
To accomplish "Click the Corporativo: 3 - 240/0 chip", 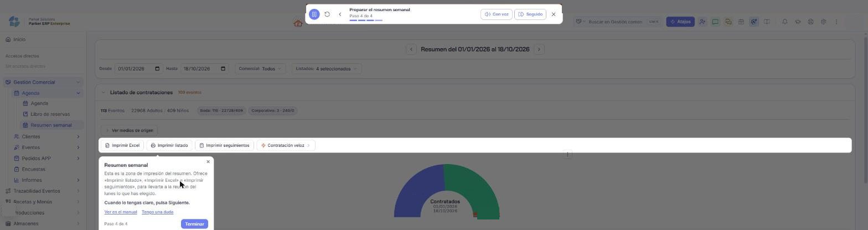I will click(x=273, y=110).
